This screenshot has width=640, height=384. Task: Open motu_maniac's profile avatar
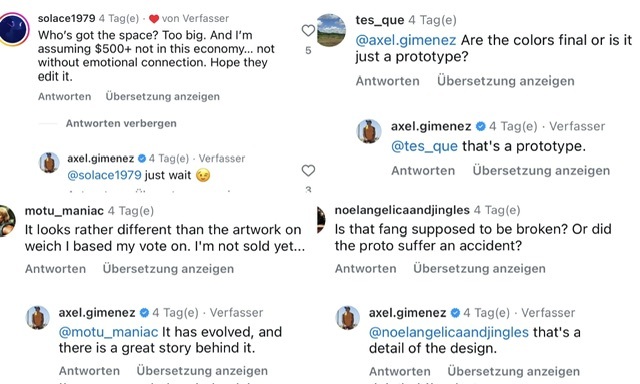tap(7, 221)
